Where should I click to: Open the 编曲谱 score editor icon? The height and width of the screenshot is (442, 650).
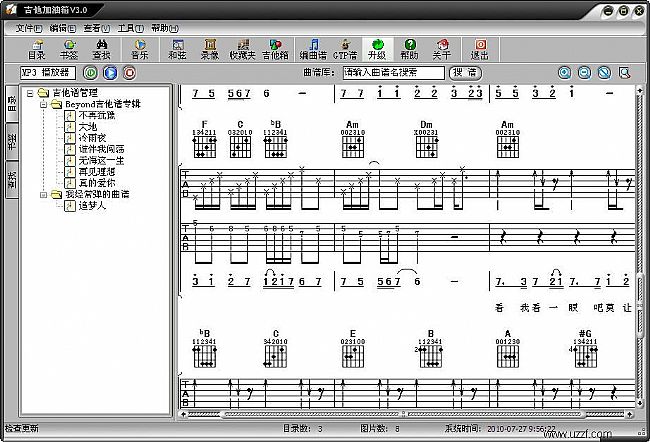click(x=313, y=49)
